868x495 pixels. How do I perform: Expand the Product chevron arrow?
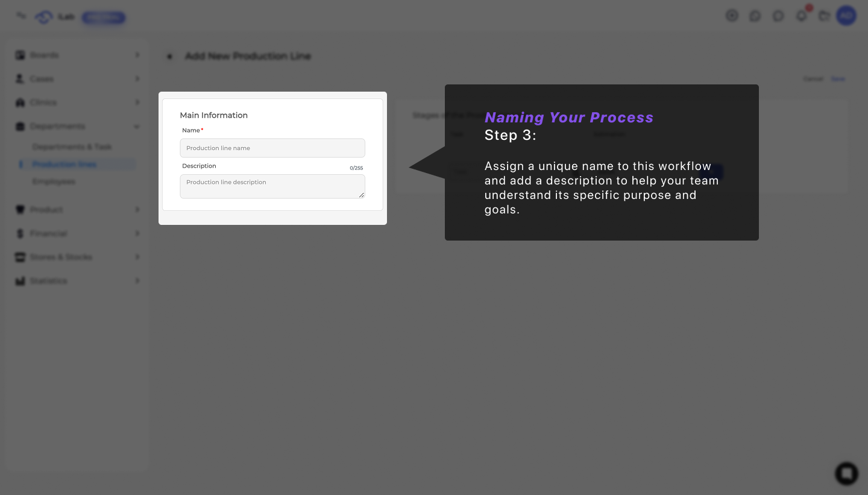(137, 210)
